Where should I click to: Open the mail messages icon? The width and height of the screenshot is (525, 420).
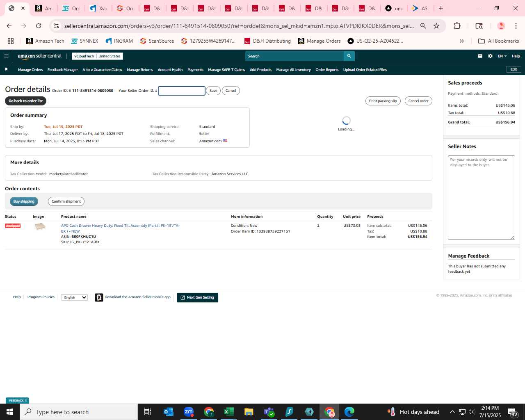(x=480, y=56)
